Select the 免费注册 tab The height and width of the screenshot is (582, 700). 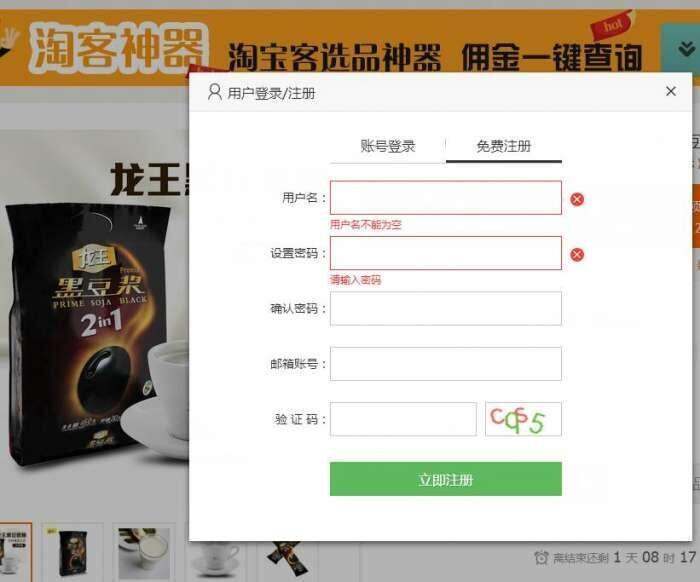[x=504, y=146]
